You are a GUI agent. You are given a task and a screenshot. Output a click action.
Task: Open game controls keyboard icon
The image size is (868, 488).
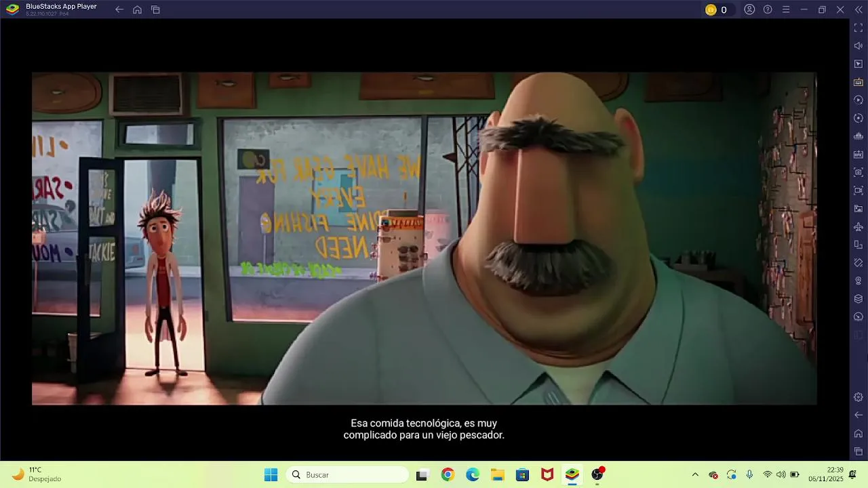tap(859, 82)
